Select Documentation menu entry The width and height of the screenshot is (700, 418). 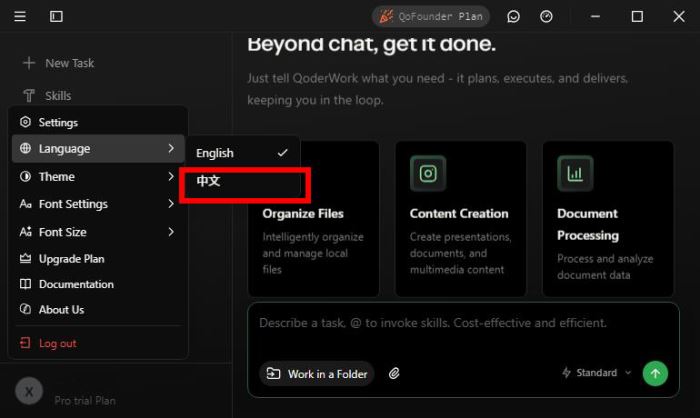click(76, 284)
